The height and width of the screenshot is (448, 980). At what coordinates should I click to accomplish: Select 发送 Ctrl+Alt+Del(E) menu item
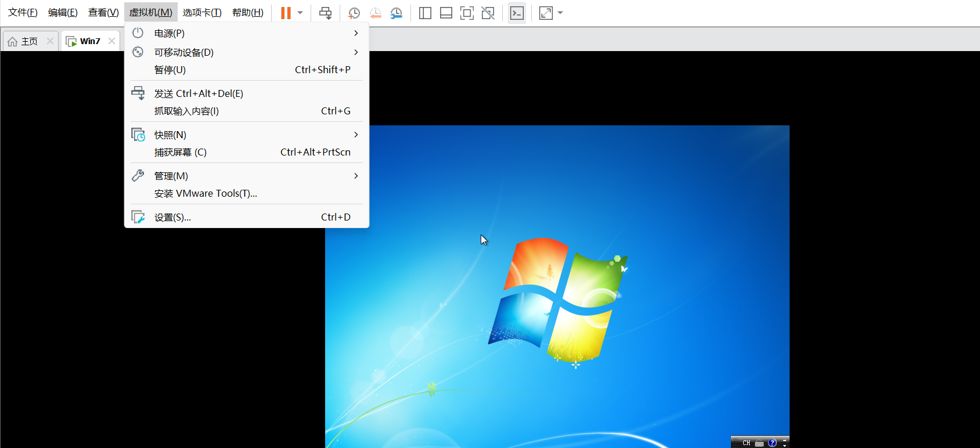247,93
